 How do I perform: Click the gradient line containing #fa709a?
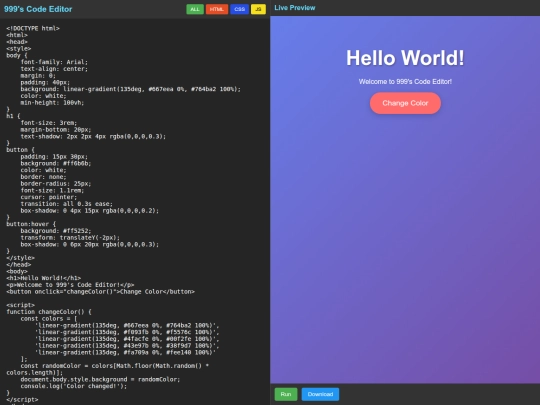point(125,353)
